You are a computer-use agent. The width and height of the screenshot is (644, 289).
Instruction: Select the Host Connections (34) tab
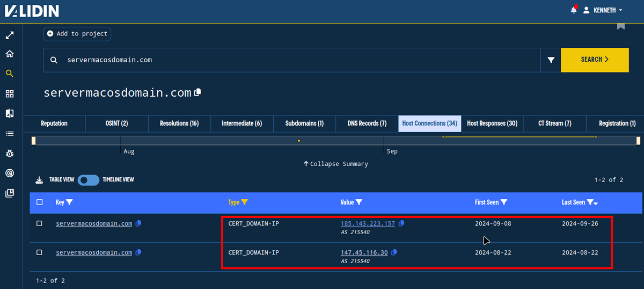click(x=429, y=123)
